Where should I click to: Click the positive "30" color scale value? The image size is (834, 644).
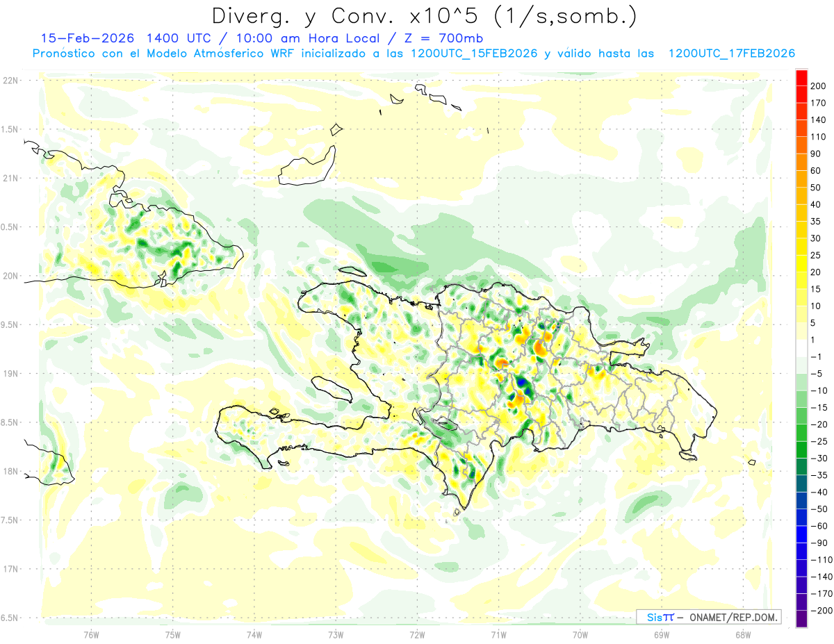[817, 238]
